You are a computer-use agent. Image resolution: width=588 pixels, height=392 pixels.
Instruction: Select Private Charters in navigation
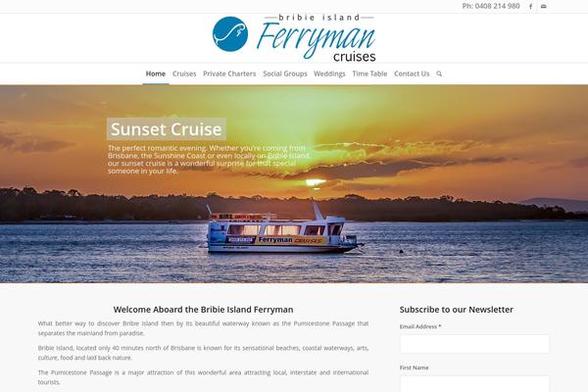tap(229, 73)
